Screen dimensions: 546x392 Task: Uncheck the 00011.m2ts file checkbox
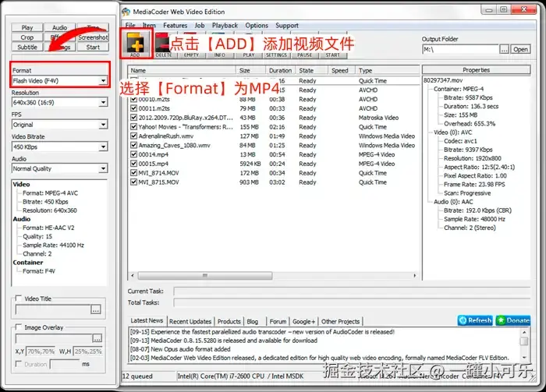[133, 108]
